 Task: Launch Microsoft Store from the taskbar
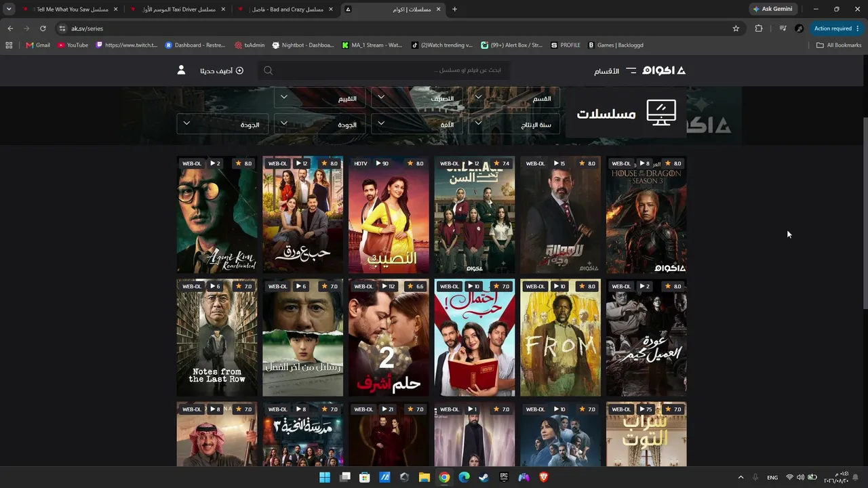pyautogui.click(x=364, y=477)
